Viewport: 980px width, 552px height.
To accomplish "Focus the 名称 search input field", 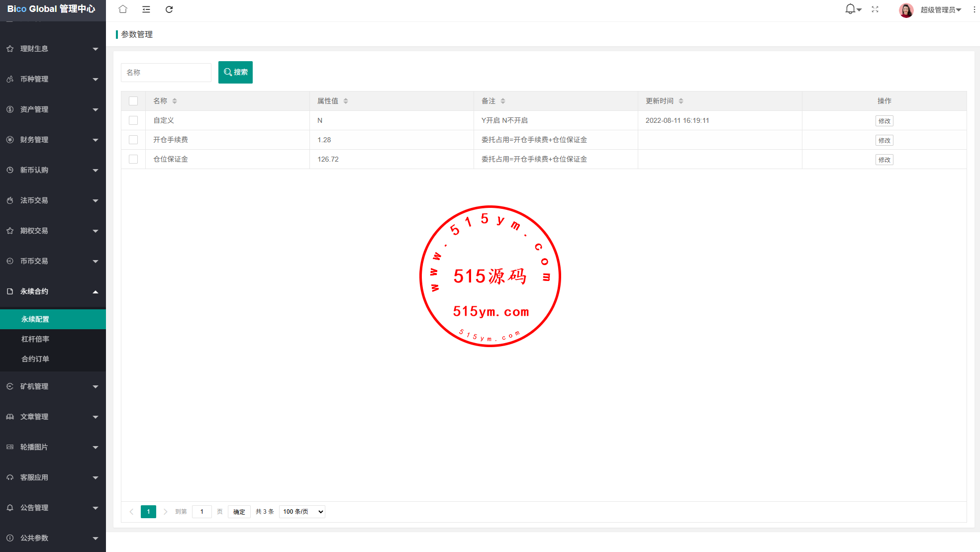I will point(166,73).
